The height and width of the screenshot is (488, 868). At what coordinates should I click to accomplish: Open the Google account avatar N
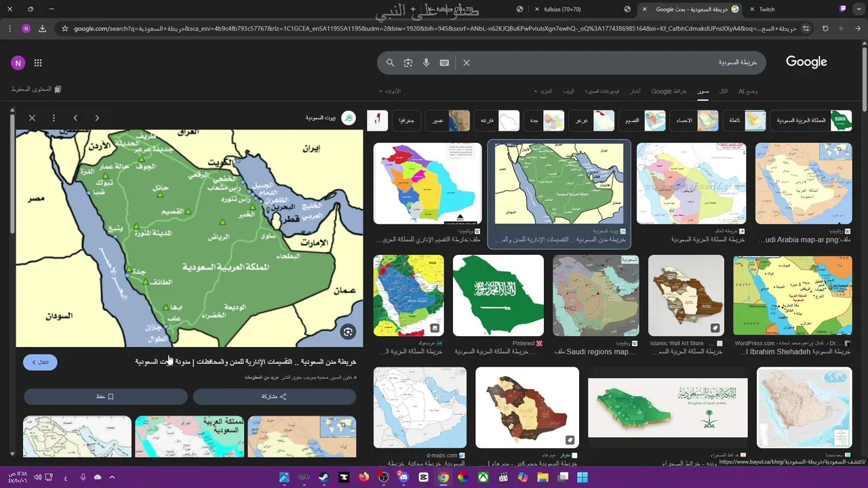pos(18,63)
